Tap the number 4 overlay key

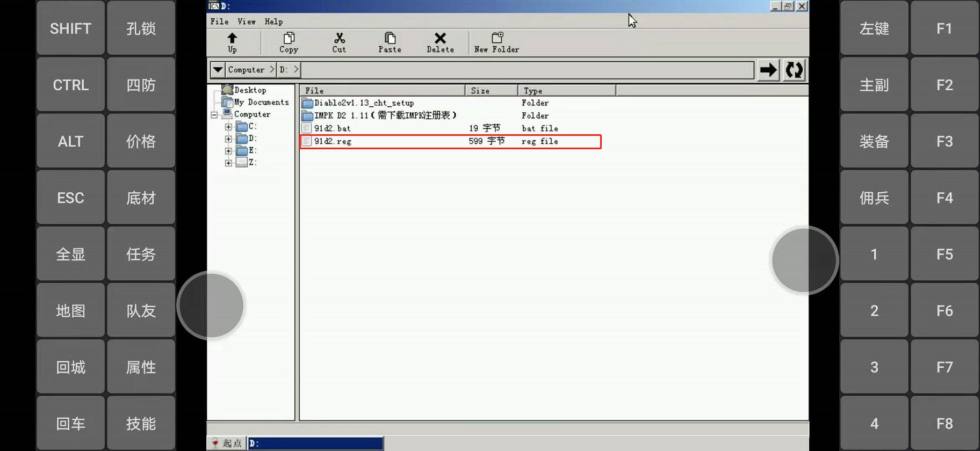[x=874, y=424]
